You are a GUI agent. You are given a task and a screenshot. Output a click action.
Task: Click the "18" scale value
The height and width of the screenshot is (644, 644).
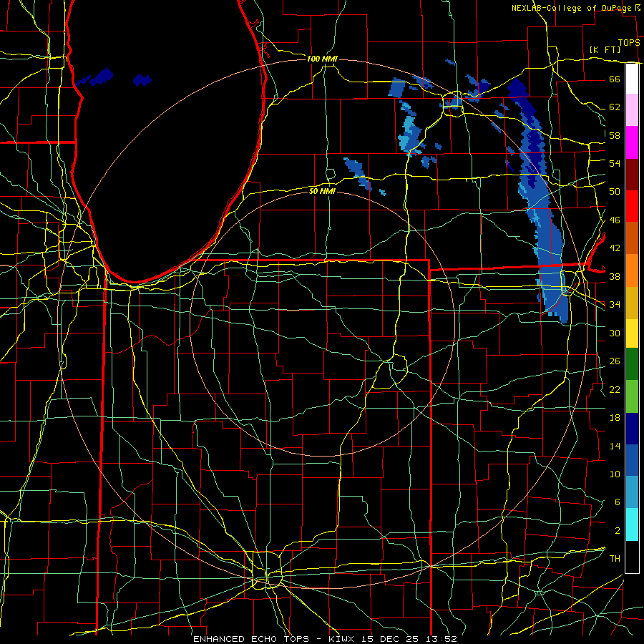pos(615,418)
